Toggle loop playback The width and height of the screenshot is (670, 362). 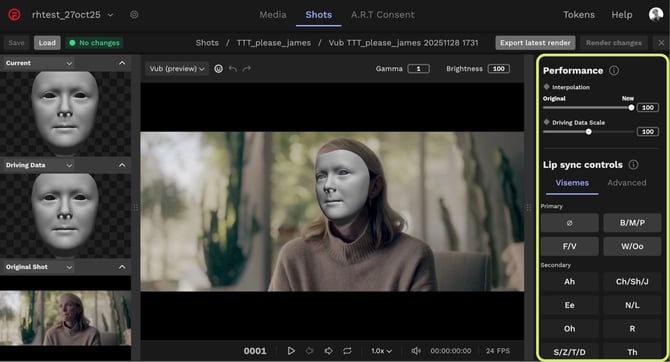coord(347,351)
